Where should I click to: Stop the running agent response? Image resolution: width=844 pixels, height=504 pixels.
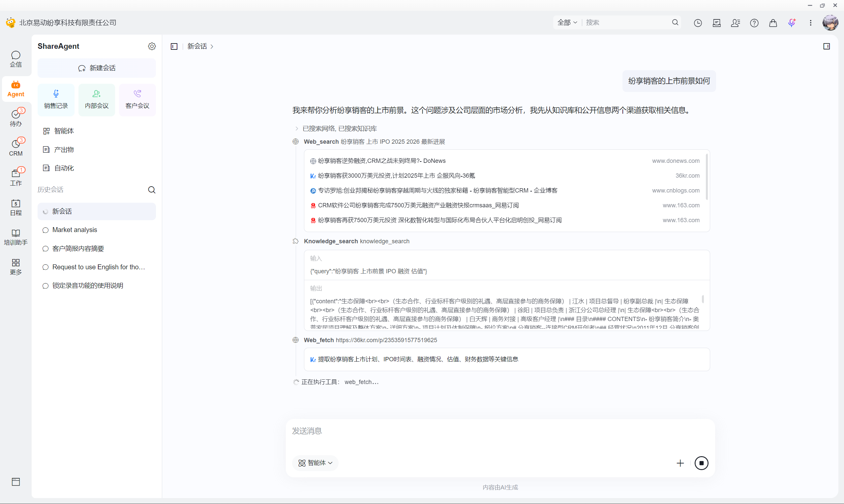701,463
